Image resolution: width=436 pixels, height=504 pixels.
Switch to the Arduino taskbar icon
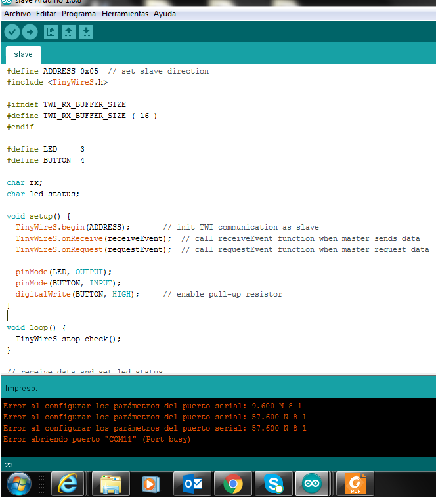click(x=312, y=484)
